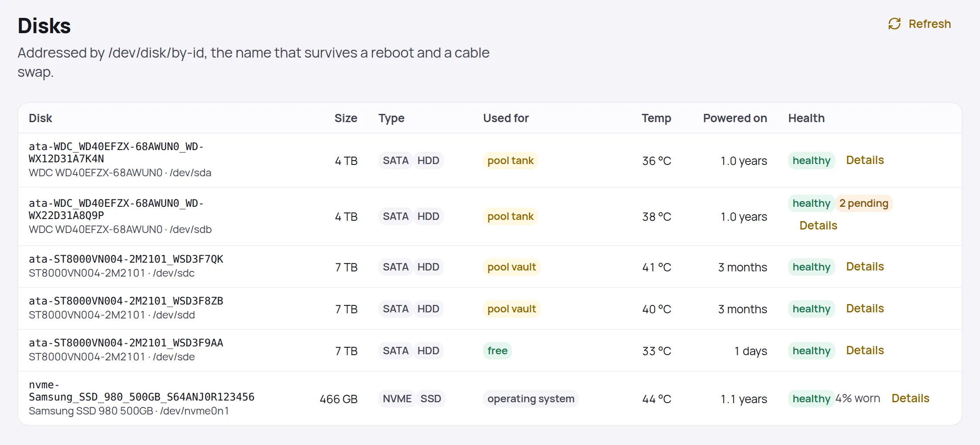Screen dimensions: 980x445
Task: Click the '1 days' powered-on value
Action: (751, 351)
